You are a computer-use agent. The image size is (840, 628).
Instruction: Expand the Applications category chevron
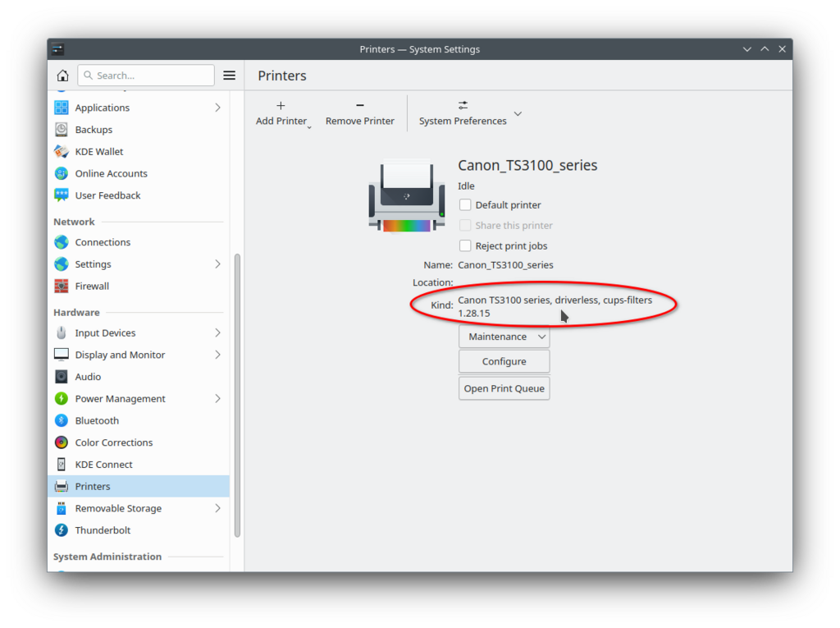217,108
